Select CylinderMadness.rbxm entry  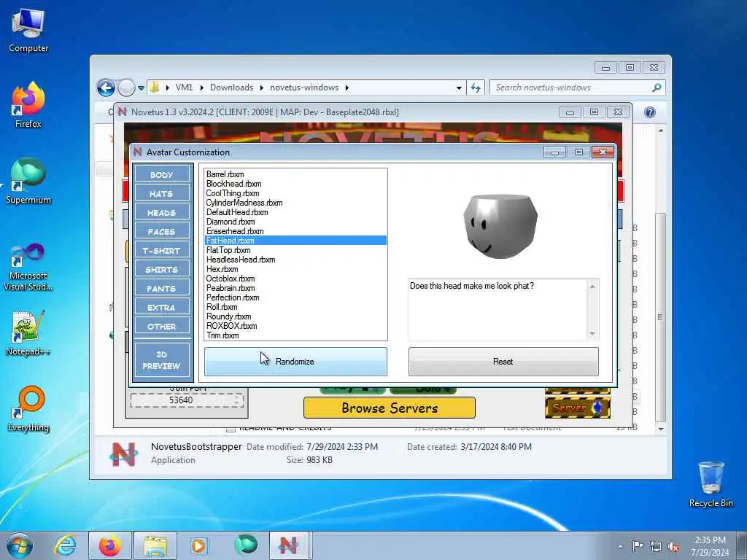coord(295,203)
